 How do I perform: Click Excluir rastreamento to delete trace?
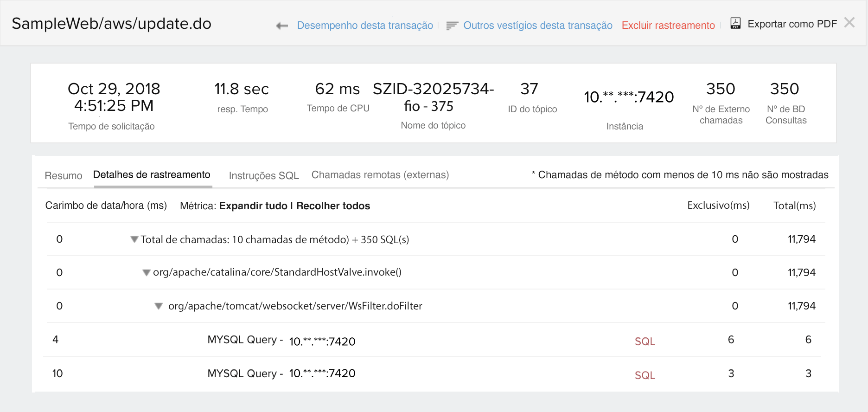tap(668, 26)
